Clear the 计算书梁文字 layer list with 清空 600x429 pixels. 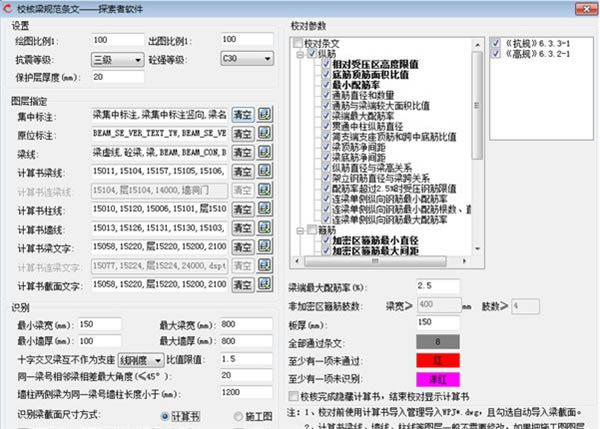(x=243, y=247)
